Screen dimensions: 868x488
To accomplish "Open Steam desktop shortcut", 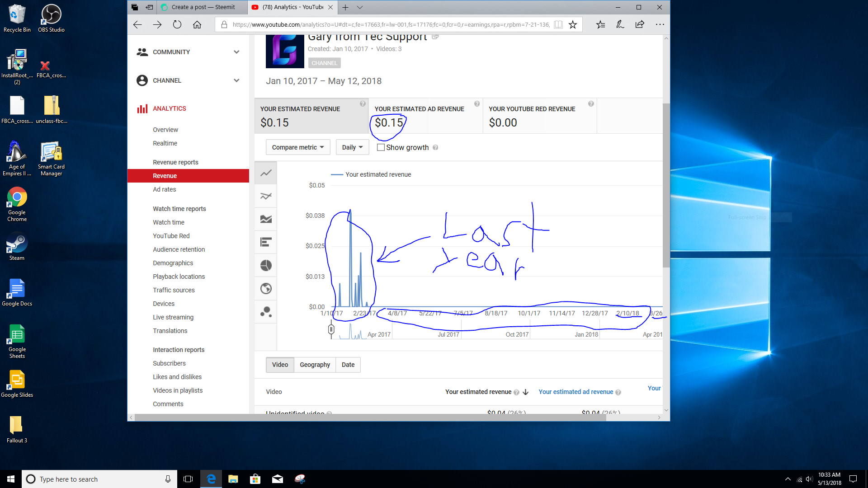I will click(17, 247).
